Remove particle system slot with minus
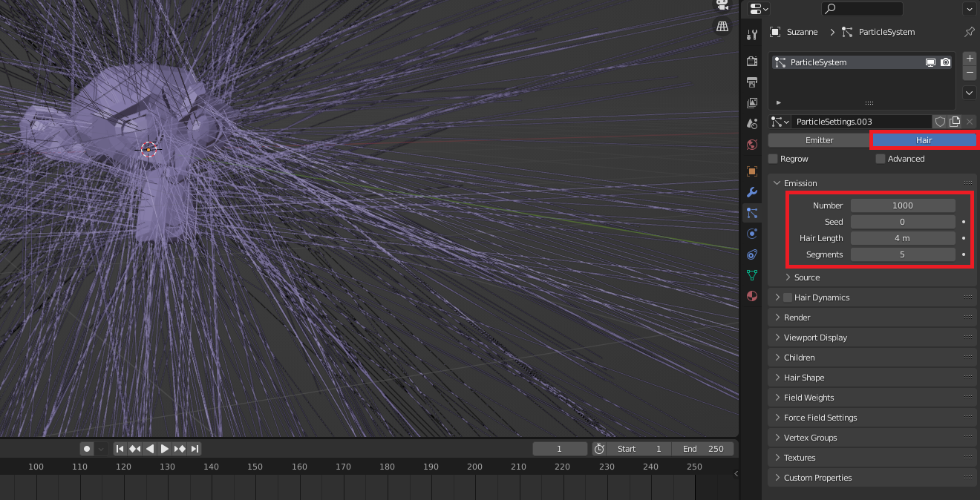Viewport: 980px width, 500px height. [x=970, y=72]
